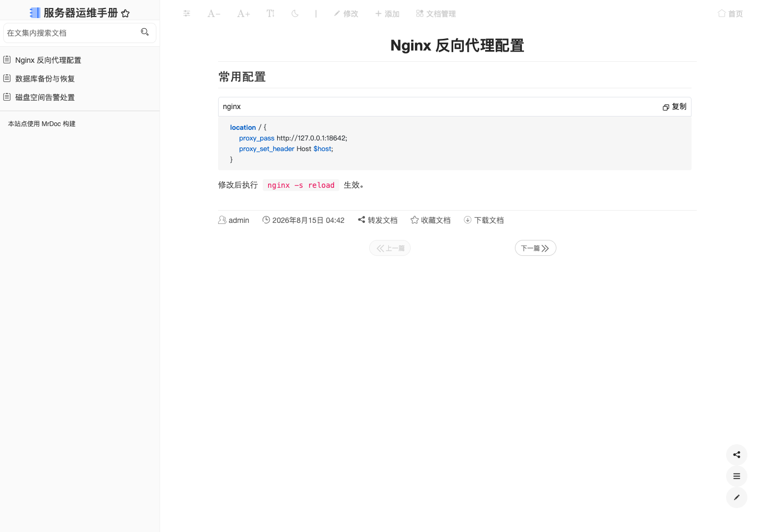Go to 首页 home link
Image resolution: width=766 pixels, height=532 pixels.
730,14
